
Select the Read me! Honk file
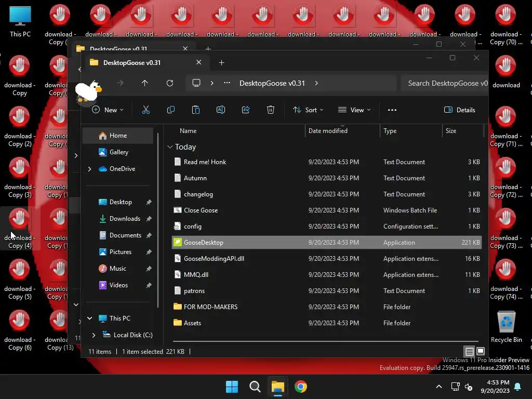pos(327,162)
